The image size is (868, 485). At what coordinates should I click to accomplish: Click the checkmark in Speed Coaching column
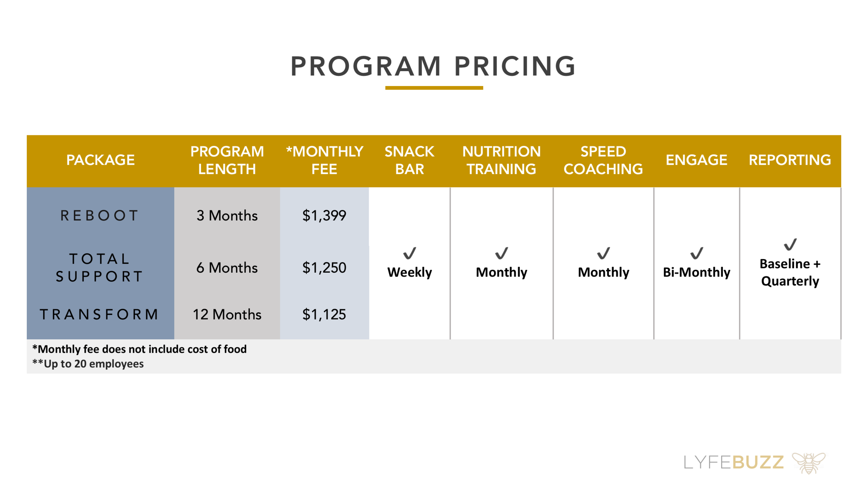tap(603, 253)
